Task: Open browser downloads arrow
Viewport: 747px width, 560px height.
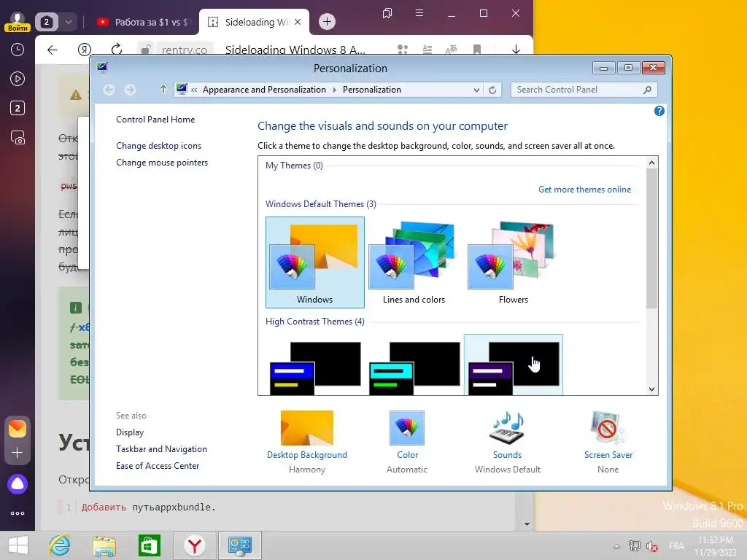Action: [x=516, y=50]
